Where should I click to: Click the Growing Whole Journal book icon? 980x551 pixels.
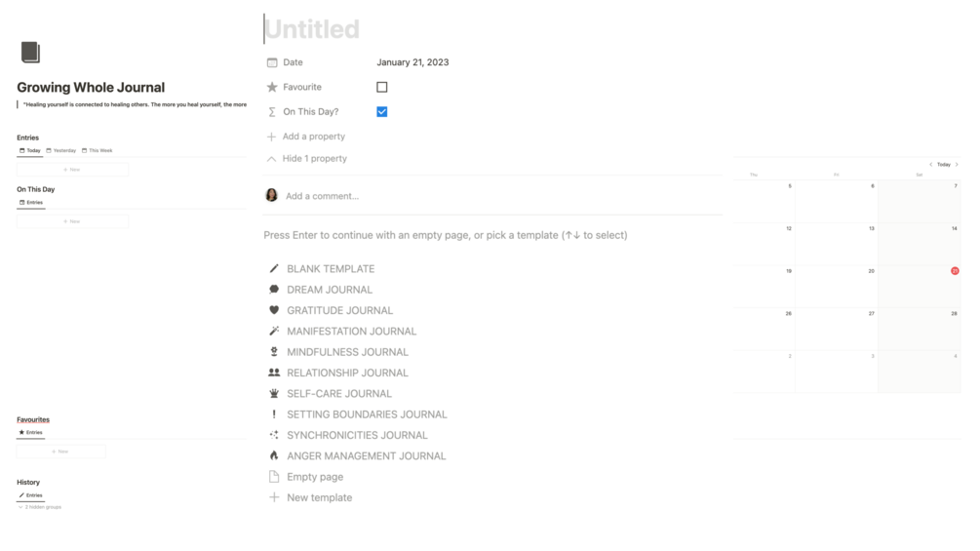[30, 52]
